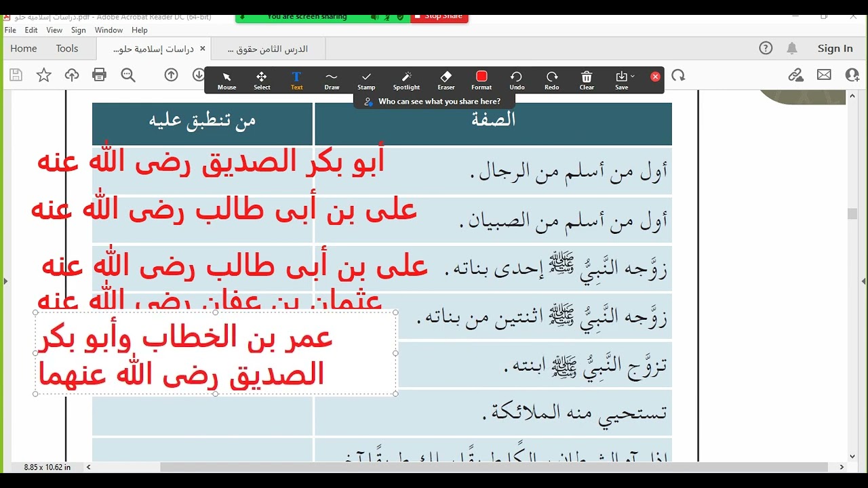Close the annotation toolbar

tap(655, 77)
